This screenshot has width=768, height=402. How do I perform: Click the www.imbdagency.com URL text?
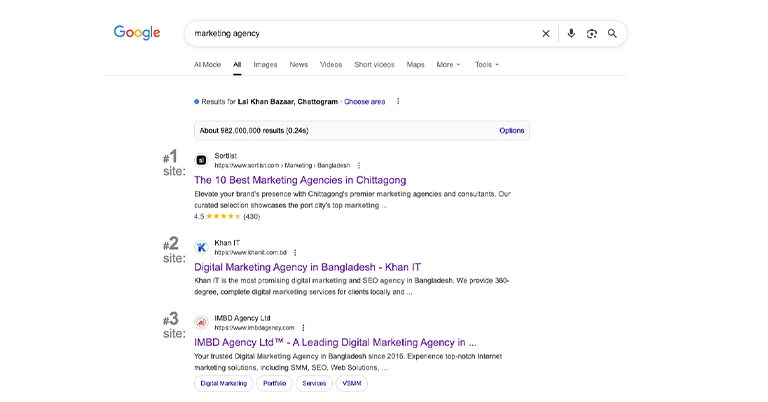(x=254, y=328)
